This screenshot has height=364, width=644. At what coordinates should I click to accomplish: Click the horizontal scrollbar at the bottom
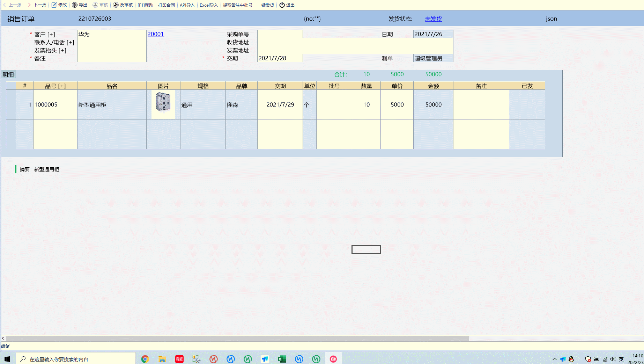pos(237,338)
